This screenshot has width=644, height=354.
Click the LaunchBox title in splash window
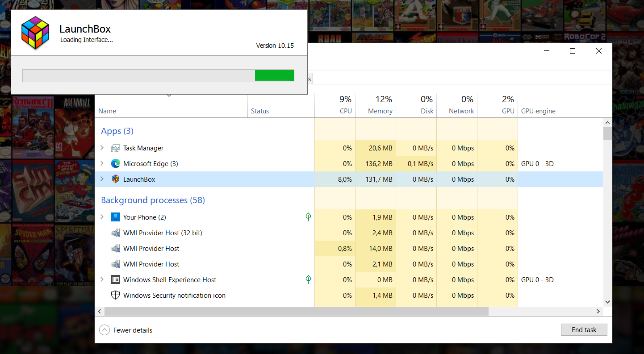tap(85, 29)
